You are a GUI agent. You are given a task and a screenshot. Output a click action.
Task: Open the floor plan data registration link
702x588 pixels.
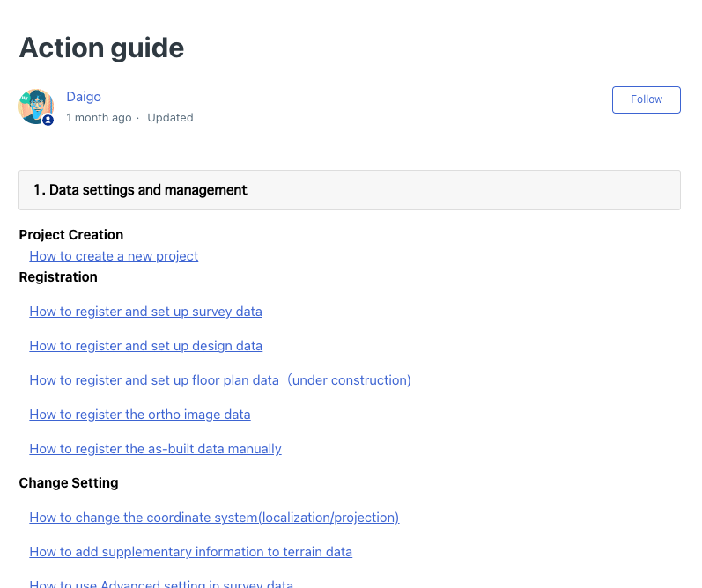click(x=220, y=380)
